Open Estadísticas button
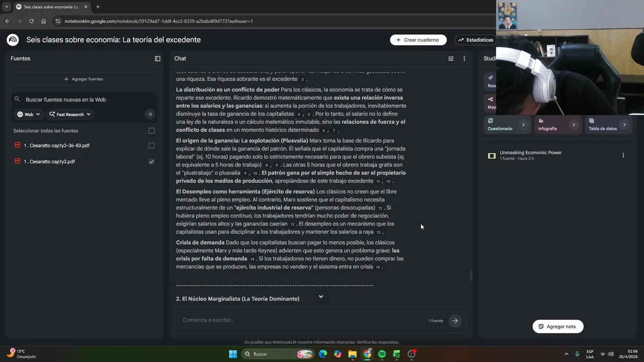The width and height of the screenshot is (644, 362). click(x=475, y=40)
